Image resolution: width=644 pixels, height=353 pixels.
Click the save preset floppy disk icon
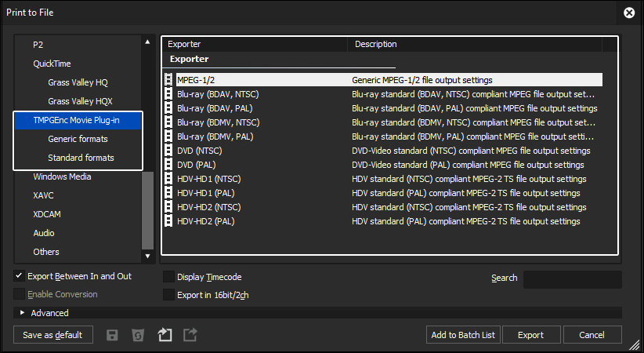pyautogui.click(x=112, y=335)
